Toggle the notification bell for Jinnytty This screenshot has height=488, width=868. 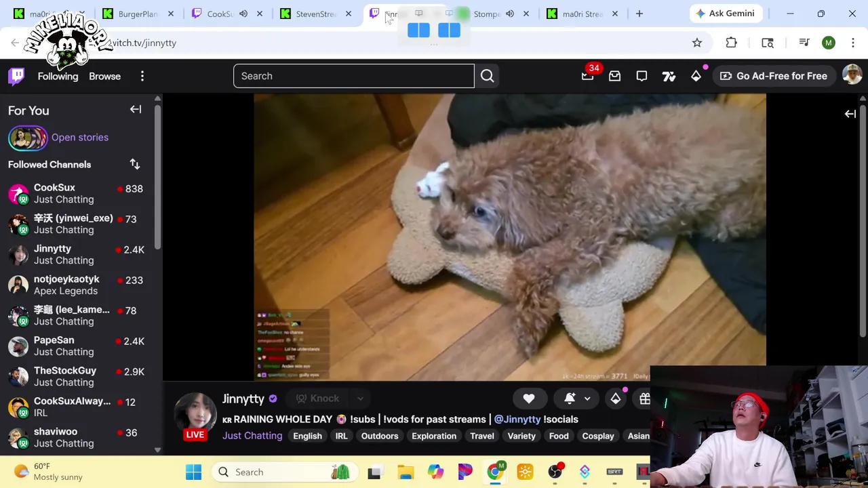coord(570,399)
